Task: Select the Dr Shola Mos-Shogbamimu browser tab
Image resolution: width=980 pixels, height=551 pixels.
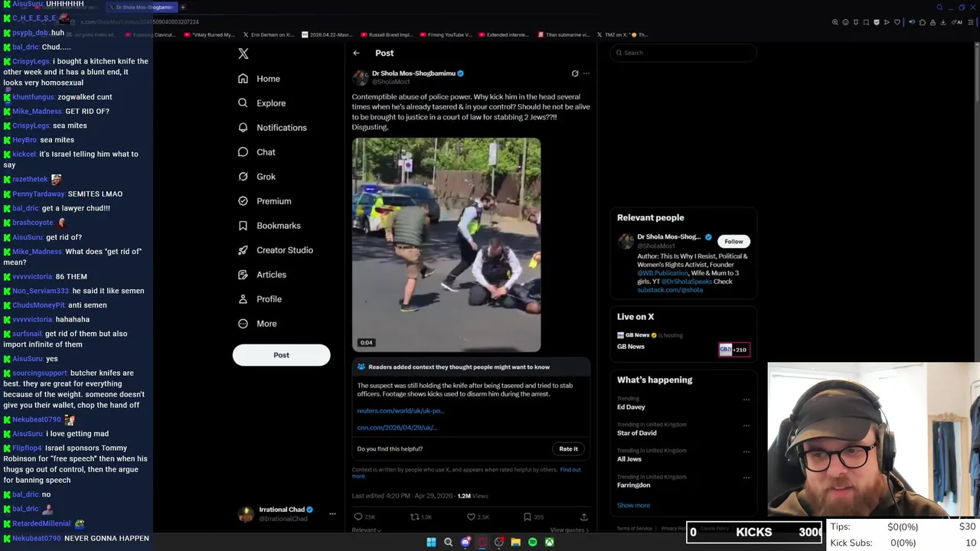Action: click(141, 7)
